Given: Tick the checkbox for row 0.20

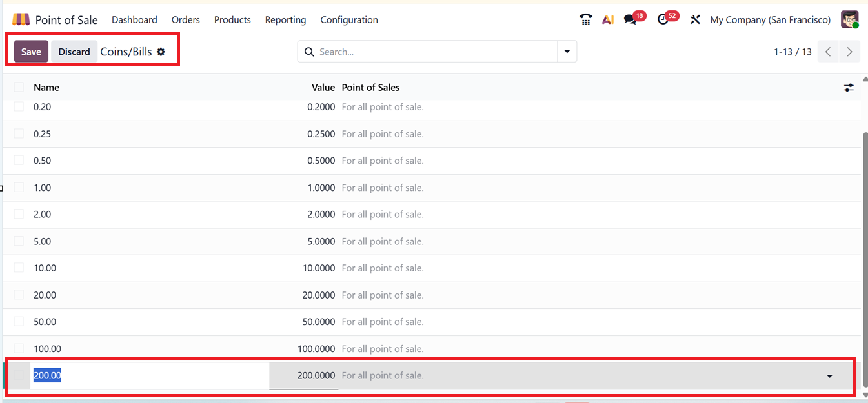Looking at the screenshot, I should tap(19, 107).
